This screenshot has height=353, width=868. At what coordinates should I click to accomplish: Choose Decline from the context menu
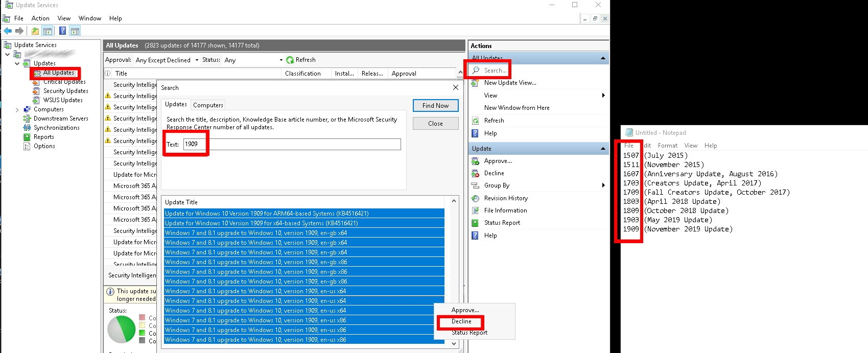[x=461, y=321]
